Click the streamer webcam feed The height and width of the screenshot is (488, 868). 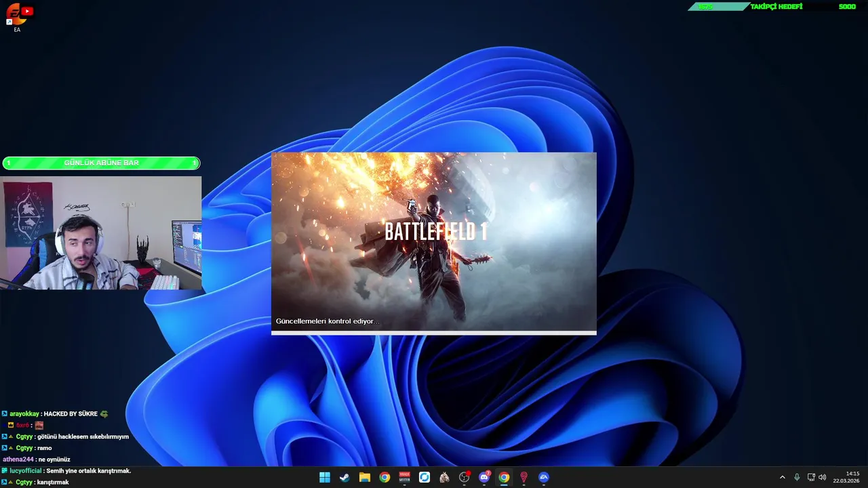(101, 233)
